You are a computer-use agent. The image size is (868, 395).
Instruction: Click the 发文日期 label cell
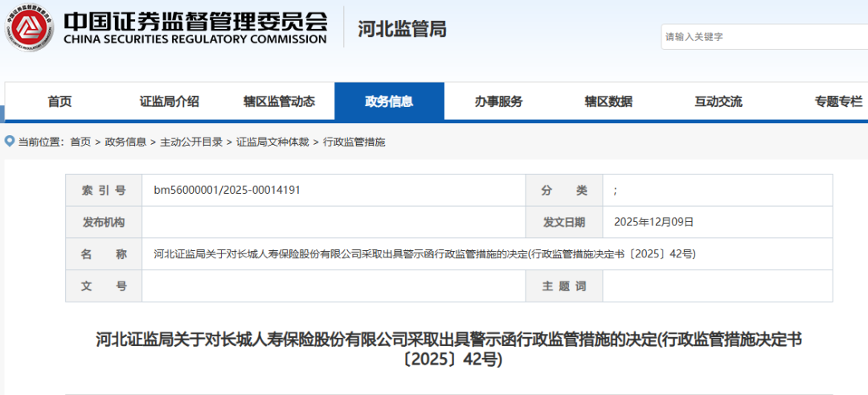tap(564, 222)
